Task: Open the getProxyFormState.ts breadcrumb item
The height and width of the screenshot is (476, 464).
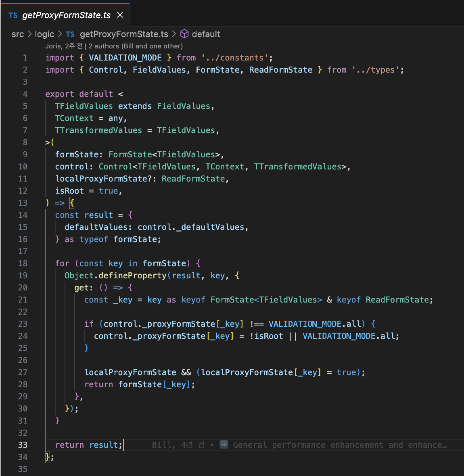Action: 124,34
